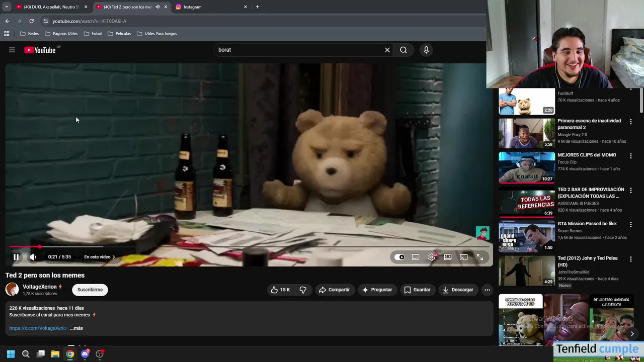Viewport: 644px width, 362px height.
Task: Open options for MEJORES CLIPS del MOMO
Action: tap(631, 156)
